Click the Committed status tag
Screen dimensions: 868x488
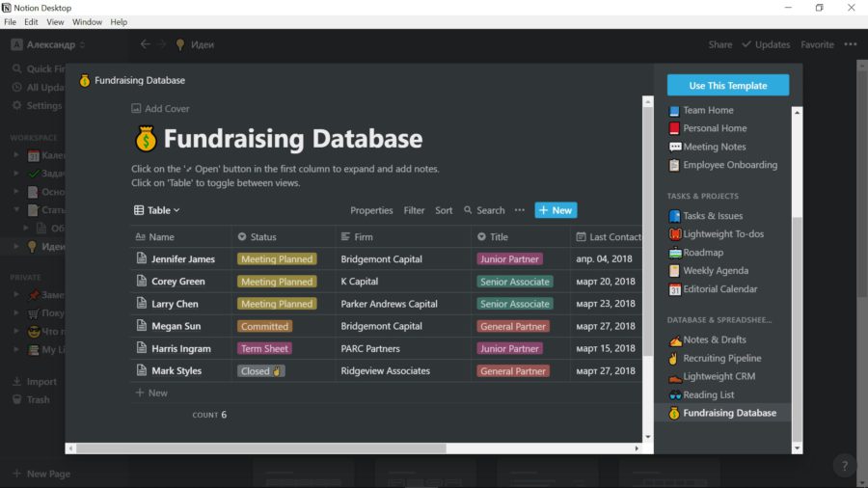pyautogui.click(x=264, y=326)
